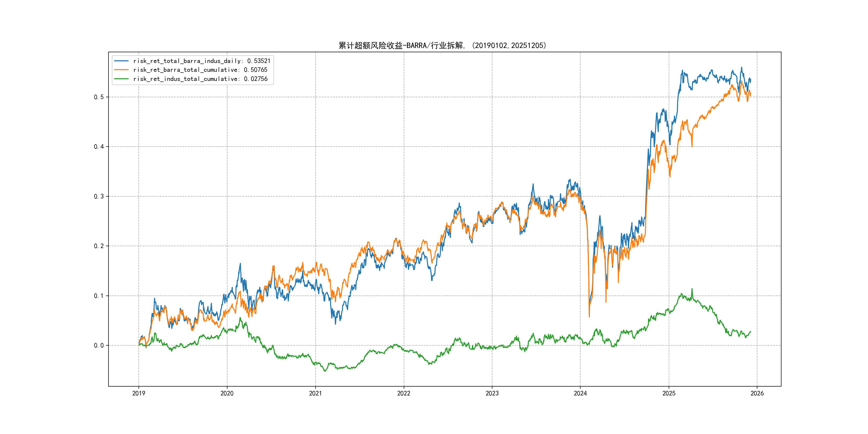Click the 0.3 y-axis tick label
This screenshot has height=434, width=868.
[99, 196]
